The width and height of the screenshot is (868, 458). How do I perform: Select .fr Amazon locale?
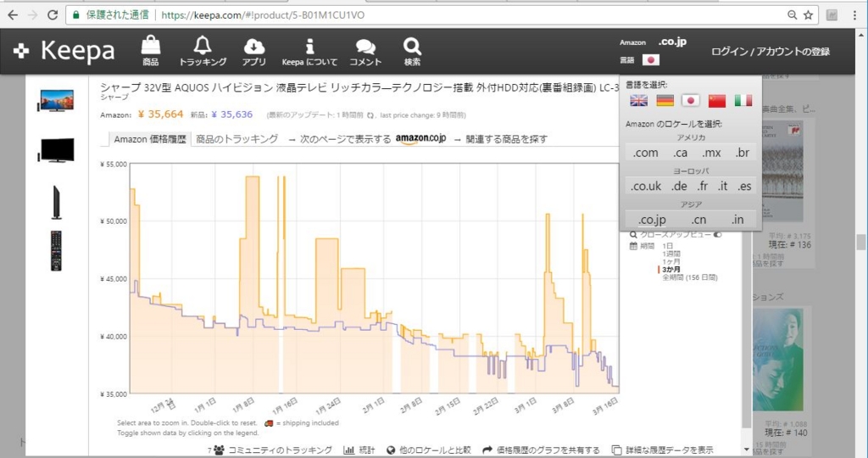pyautogui.click(x=703, y=186)
